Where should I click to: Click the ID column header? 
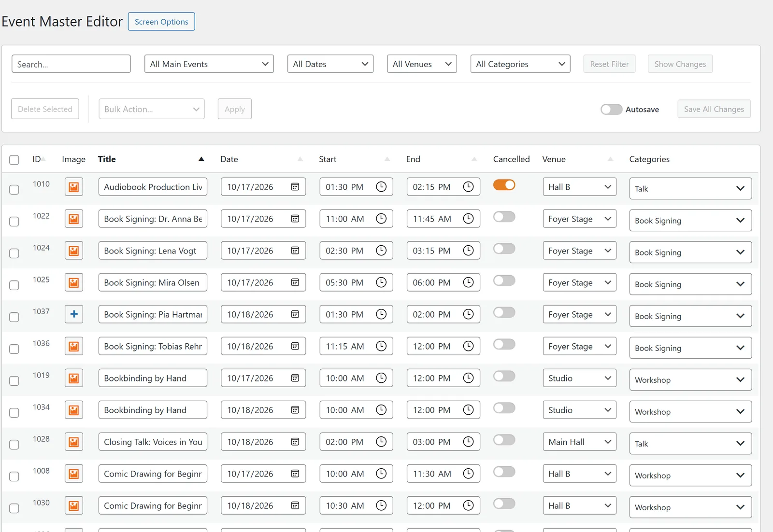click(x=37, y=159)
